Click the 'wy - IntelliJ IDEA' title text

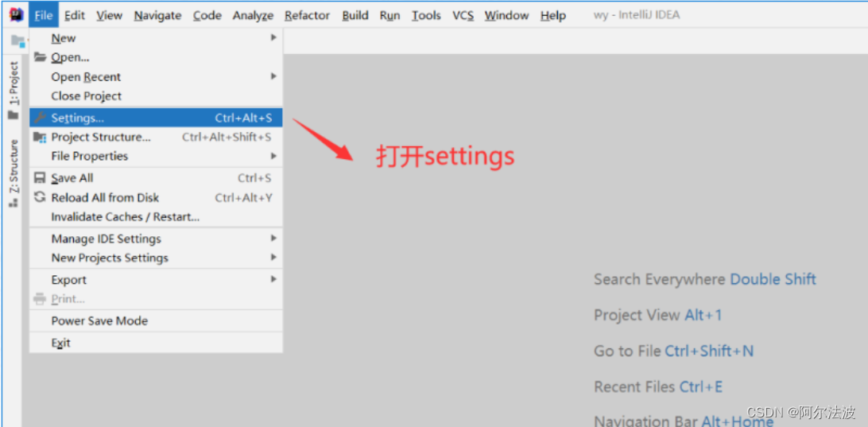(x=637, y=16)
